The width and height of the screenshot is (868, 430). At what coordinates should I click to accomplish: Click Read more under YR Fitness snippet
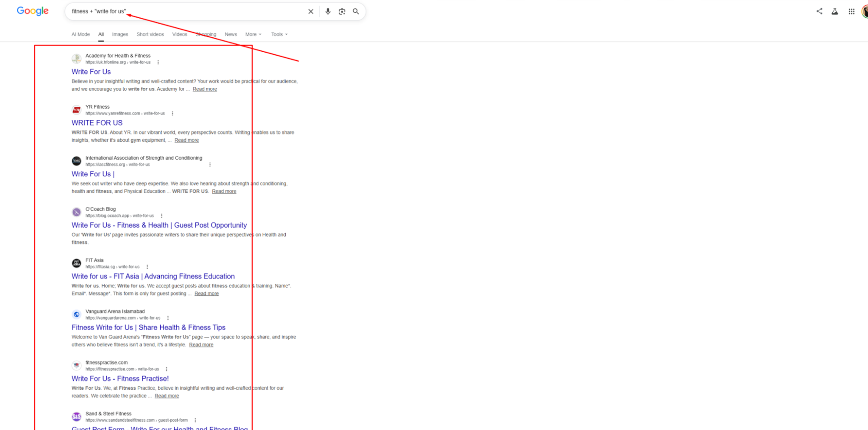click(x=186, y=140)
